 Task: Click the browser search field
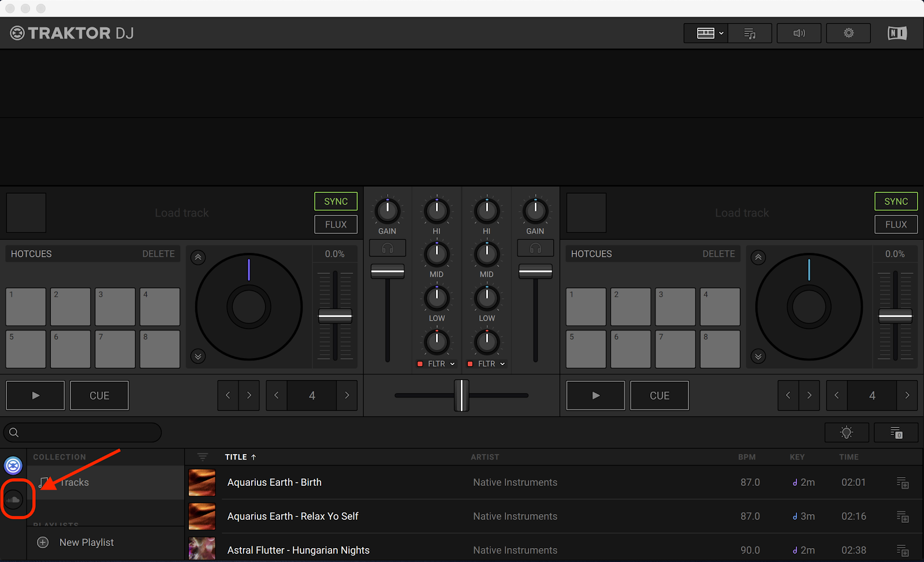[x=83, y=432]
